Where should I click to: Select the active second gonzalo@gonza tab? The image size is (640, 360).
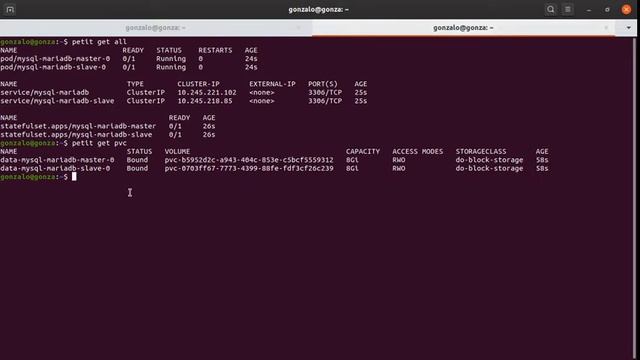click(x=463, y=28)
